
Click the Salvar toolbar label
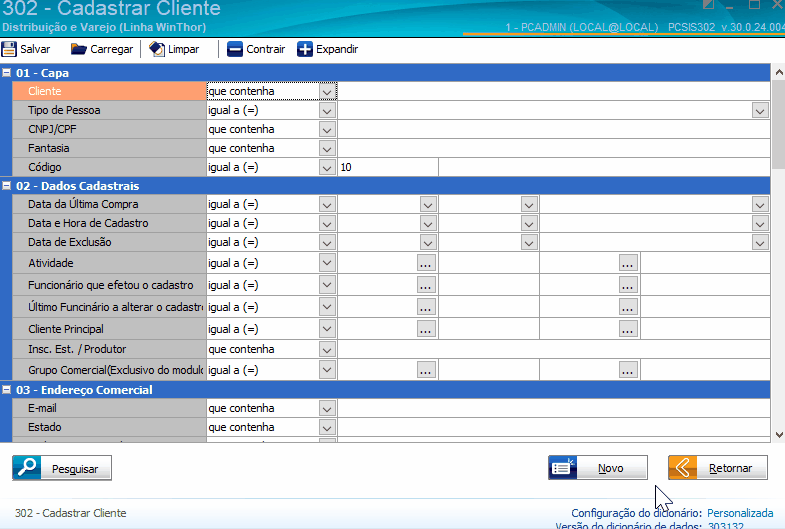pyautogui.click(x=35, y=49)
